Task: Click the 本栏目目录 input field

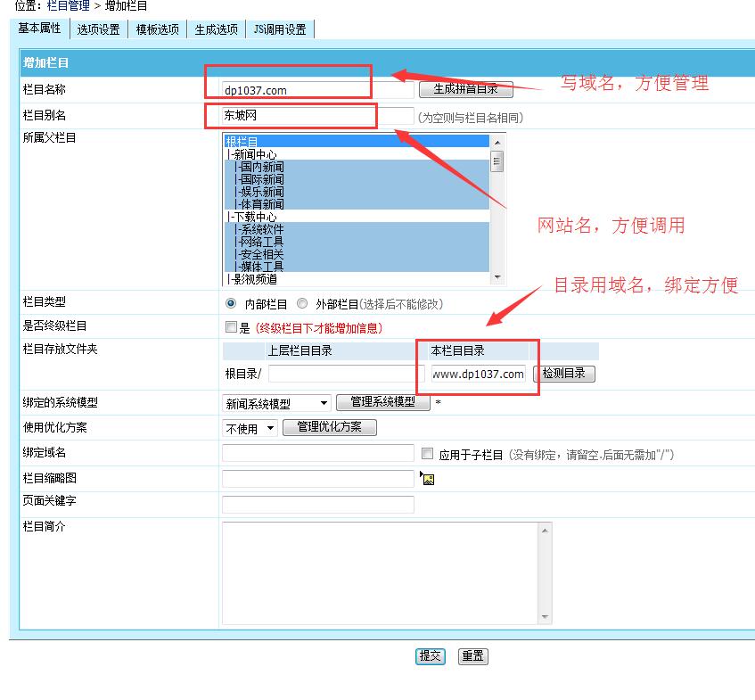Action: click(x=478, y=374)
